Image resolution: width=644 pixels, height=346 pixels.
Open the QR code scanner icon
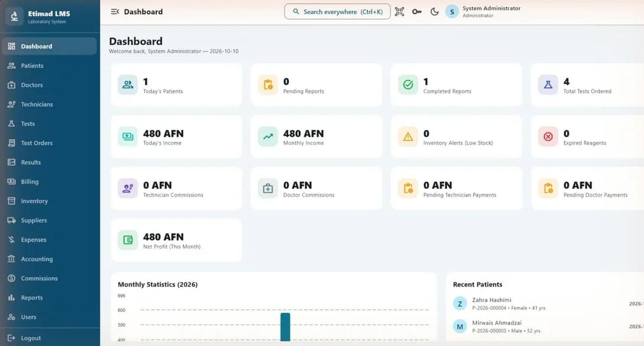pos(399,12)
